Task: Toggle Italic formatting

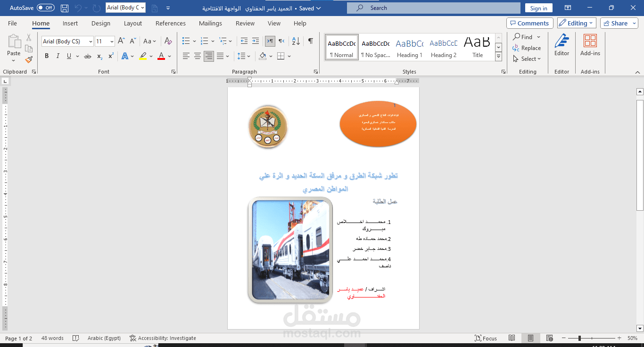Action: click(58, 56)
